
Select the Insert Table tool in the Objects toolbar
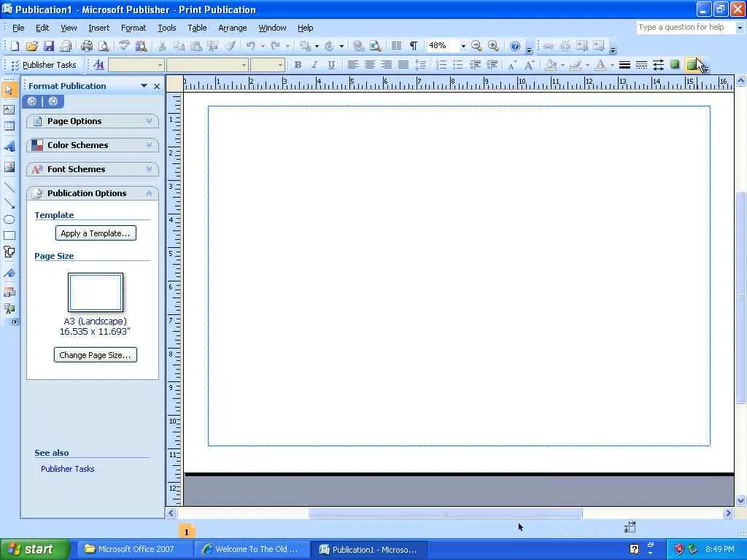(x=9, y=126)
